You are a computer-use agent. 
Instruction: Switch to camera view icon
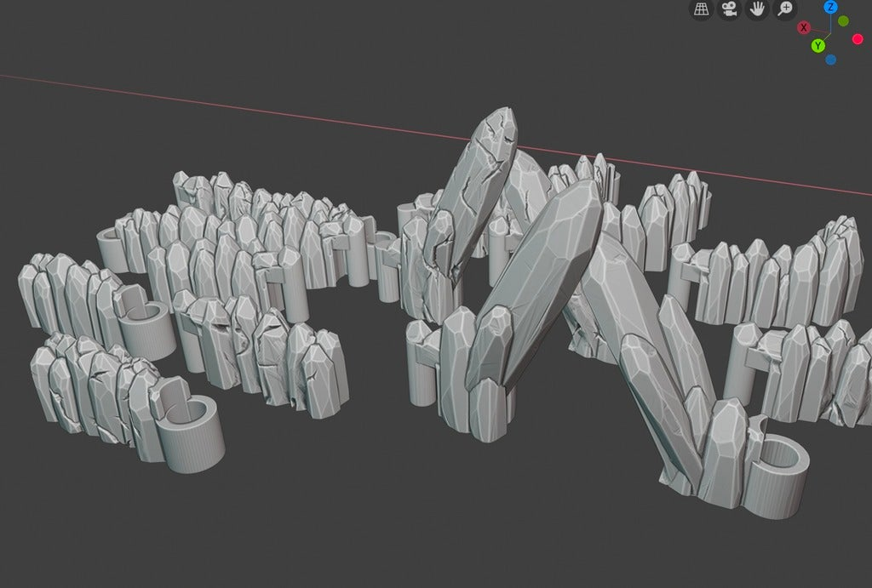click(729, 9)
